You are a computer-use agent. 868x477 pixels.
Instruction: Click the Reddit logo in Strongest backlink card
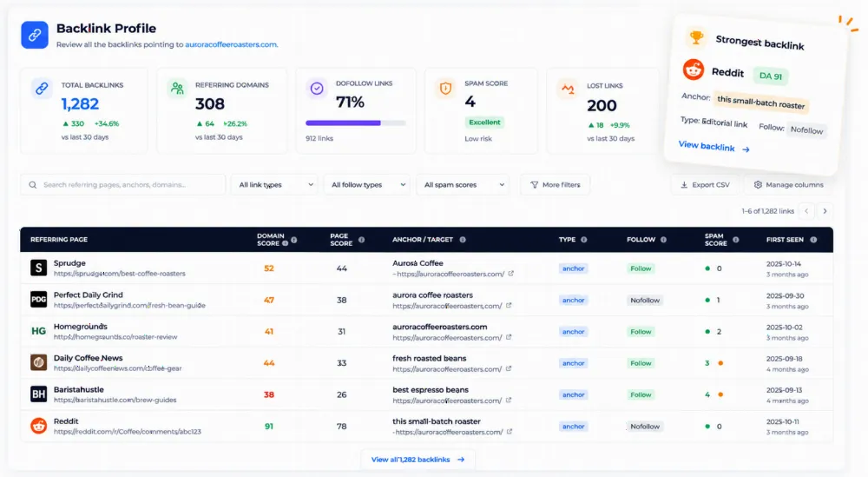pyautogui.click(x=693, y=70)
